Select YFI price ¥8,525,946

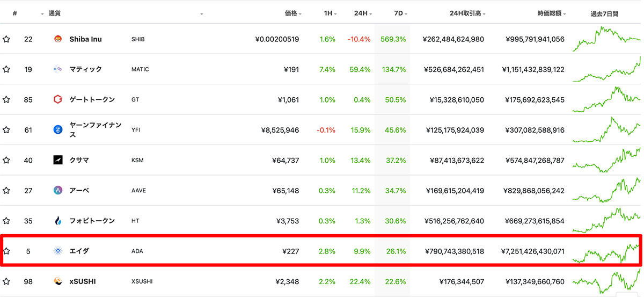(x=280, y=130)
